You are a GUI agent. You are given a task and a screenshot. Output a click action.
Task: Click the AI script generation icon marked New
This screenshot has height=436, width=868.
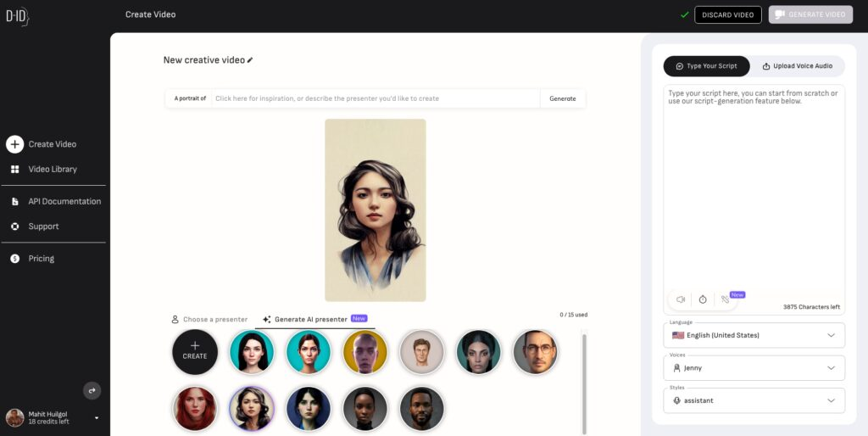726,299
